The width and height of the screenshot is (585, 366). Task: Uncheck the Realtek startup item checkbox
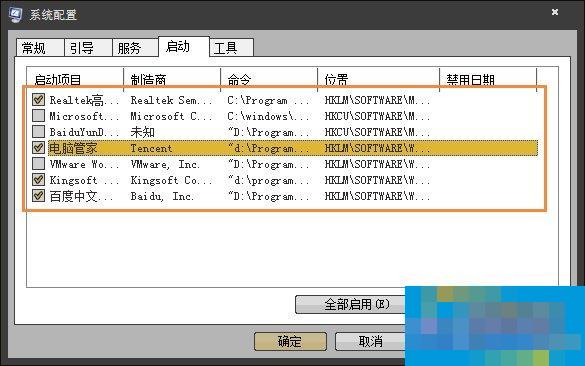38,100
